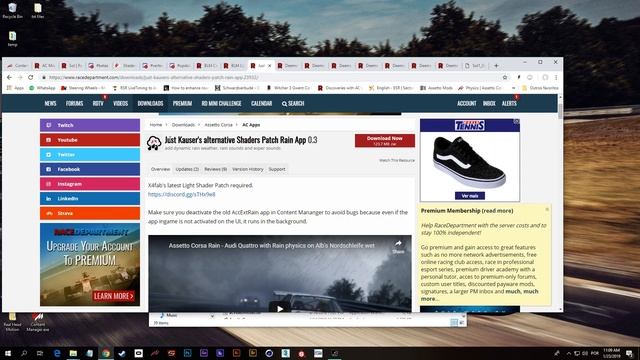Open the Facebook social button
Screen dimensions: 640x360
pyautogui.click(x=90, y=169)
